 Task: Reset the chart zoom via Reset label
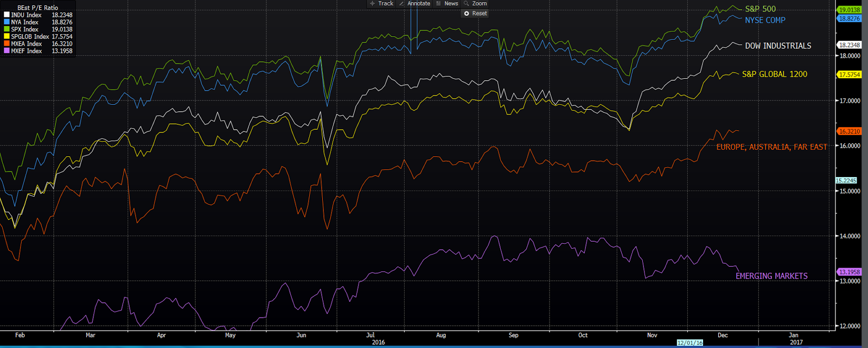click(480, 13)
